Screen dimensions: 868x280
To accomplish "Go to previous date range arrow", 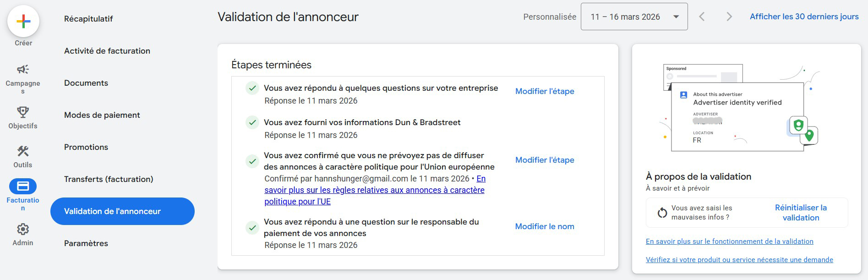I will [x=702, y=17].
